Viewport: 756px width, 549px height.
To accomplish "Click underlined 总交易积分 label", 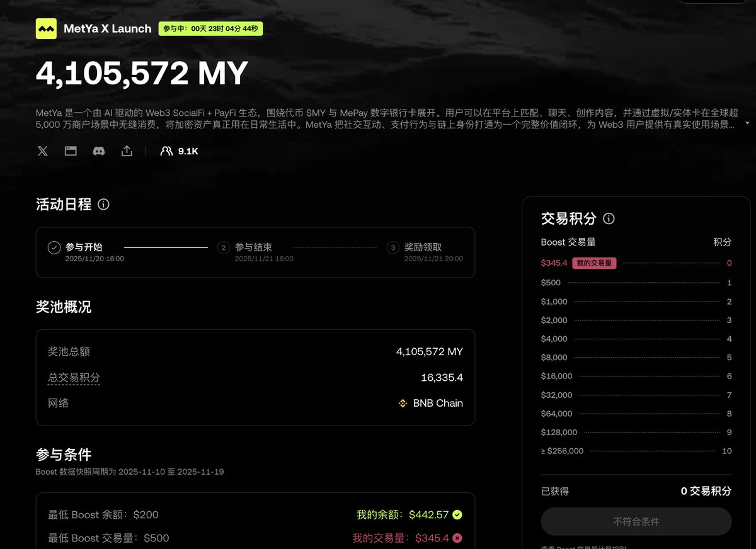I will [x=74, y=378].
